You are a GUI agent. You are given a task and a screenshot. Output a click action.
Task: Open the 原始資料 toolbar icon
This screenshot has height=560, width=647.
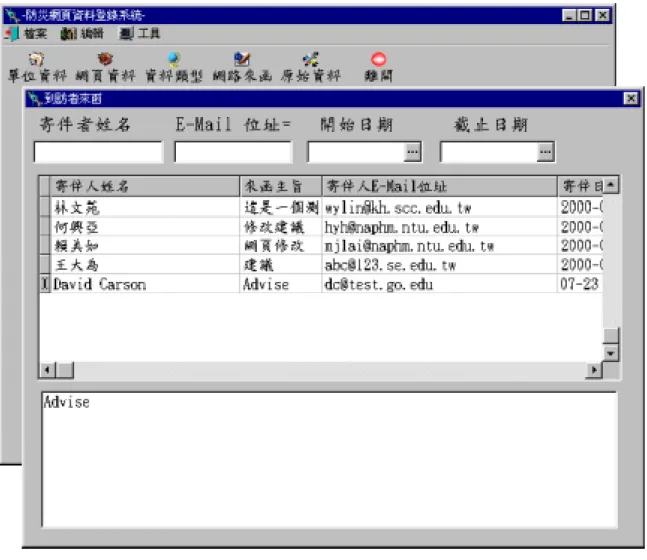(x=310, y=59)
